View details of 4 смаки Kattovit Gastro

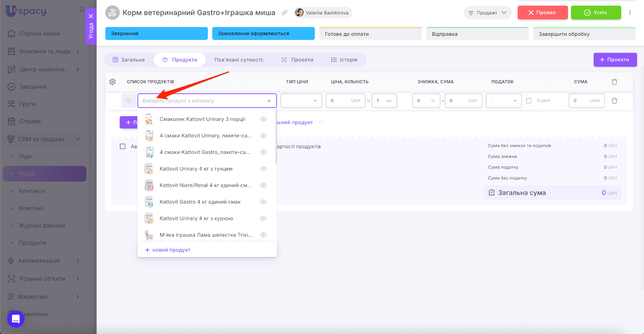pyautogui.click(x=263, y=152)
